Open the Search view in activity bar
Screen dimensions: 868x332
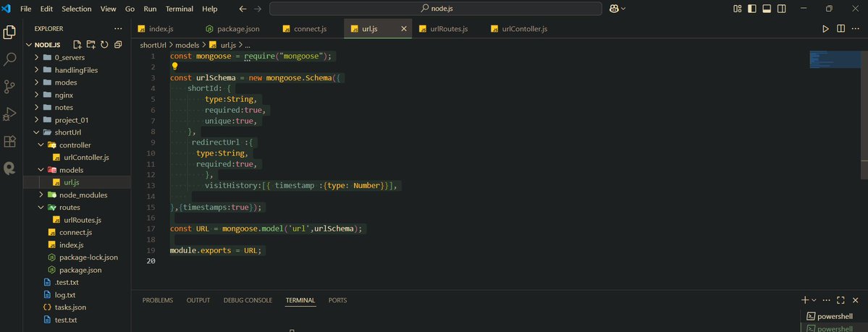pos(9,59)
